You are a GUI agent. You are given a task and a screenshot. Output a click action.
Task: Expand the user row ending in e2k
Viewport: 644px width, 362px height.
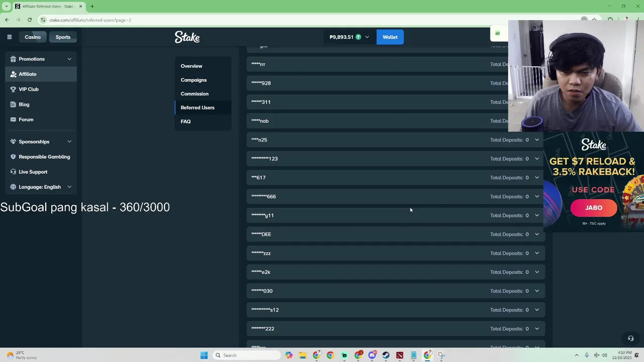click(x=537, y=272)
